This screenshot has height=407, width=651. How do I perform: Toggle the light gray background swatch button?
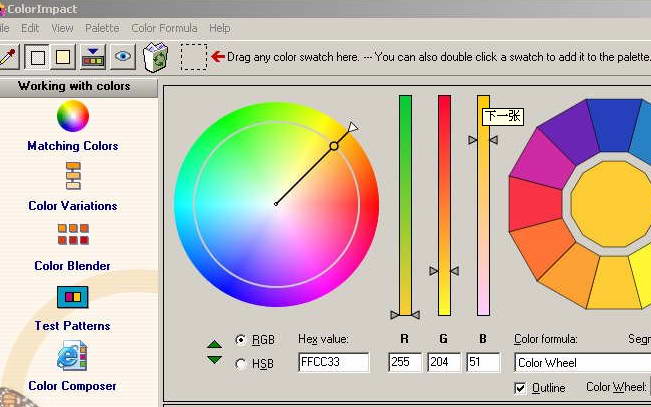pyautogui.click(x=37, y=56)
